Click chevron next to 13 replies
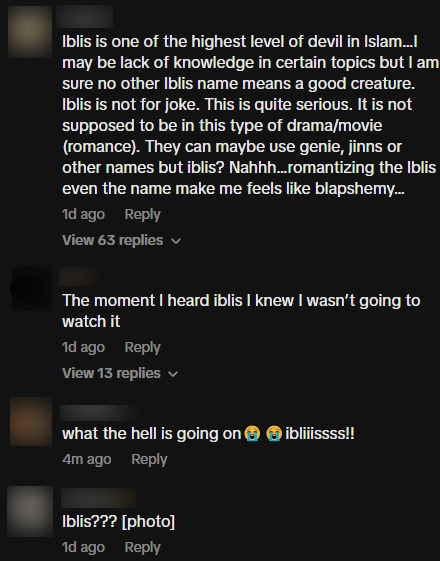This screenshot has width=440, height=561. [173, 374]
